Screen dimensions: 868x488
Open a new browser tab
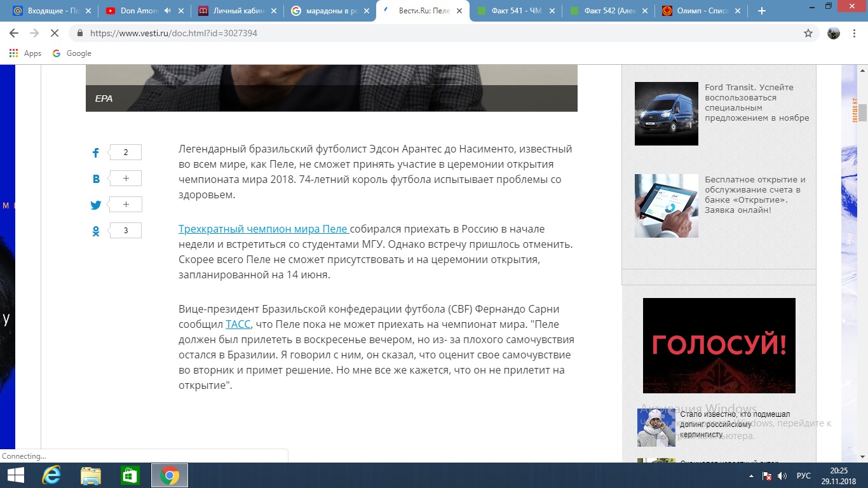coord(762,11)
